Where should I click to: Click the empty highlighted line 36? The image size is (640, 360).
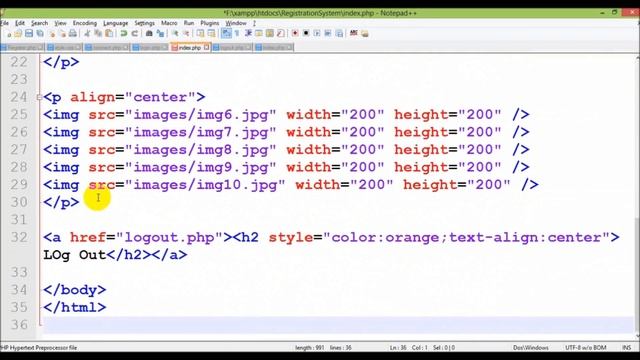338,325
